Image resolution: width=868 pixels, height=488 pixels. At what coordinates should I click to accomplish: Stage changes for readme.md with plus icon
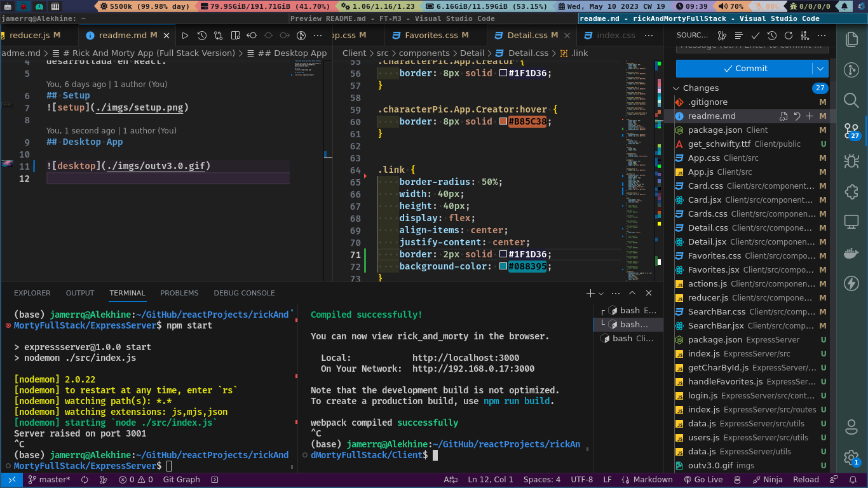click(810, 116)
